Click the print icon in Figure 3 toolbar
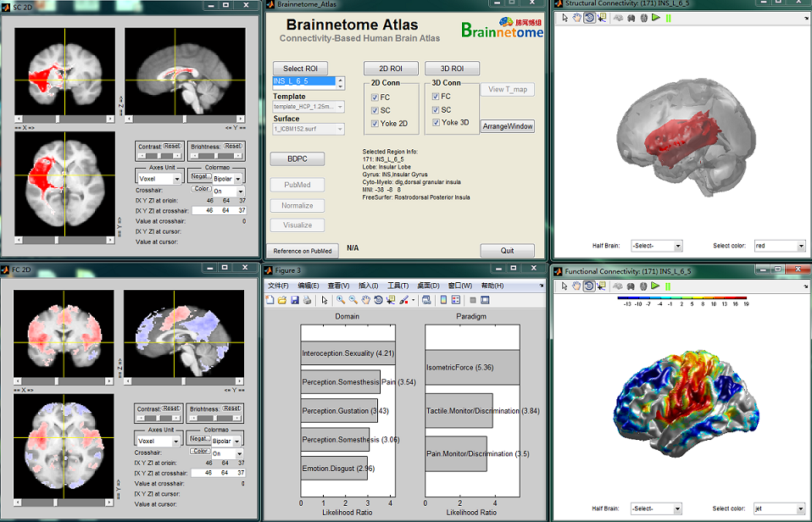 click(305, 300)
